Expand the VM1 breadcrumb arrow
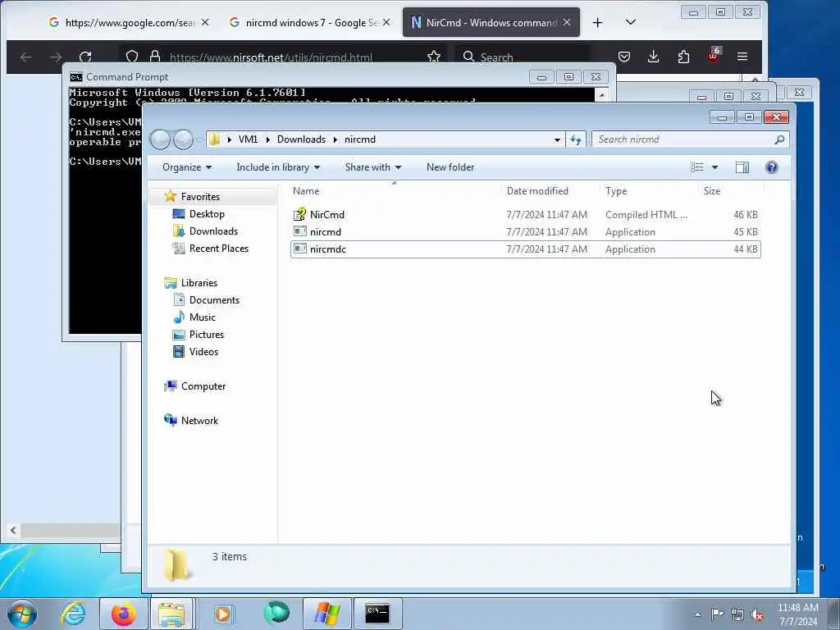Image resolution: width=840 pixels, height=630 pixels. 268,139
